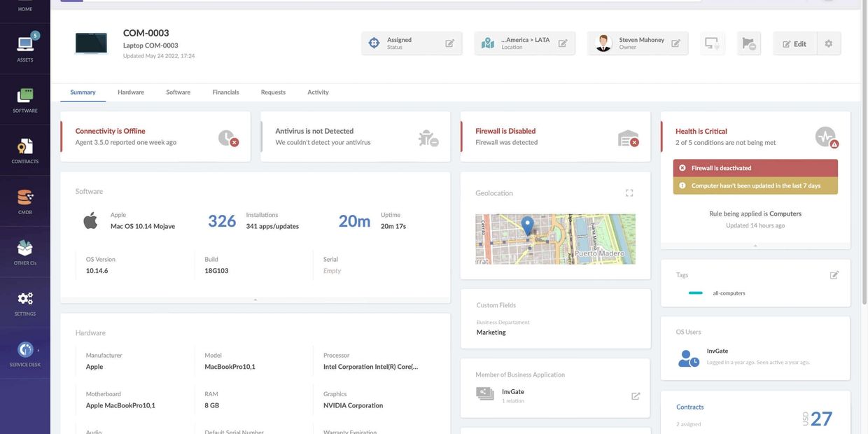Open Assets in the sidebar

(25, 48)
